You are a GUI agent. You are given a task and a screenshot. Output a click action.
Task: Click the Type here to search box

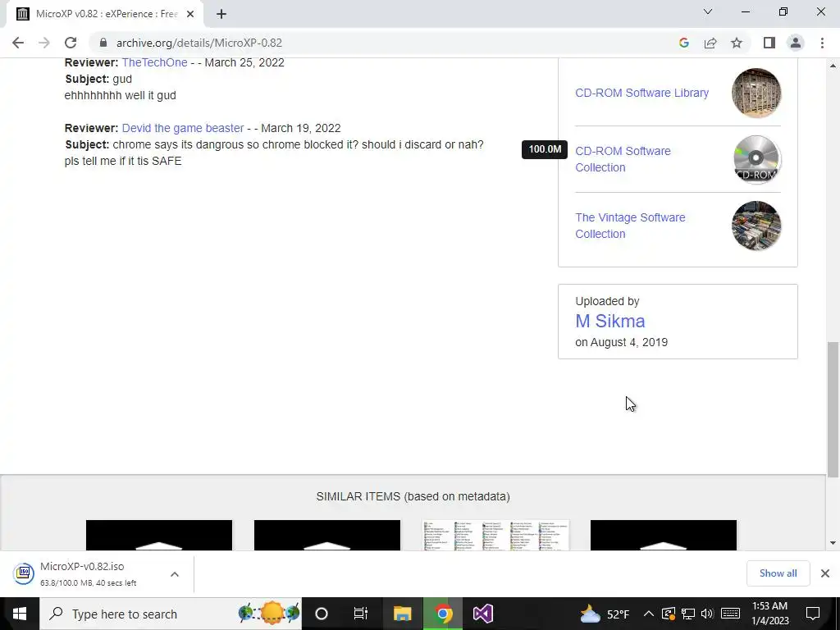[x=171, y=614]
